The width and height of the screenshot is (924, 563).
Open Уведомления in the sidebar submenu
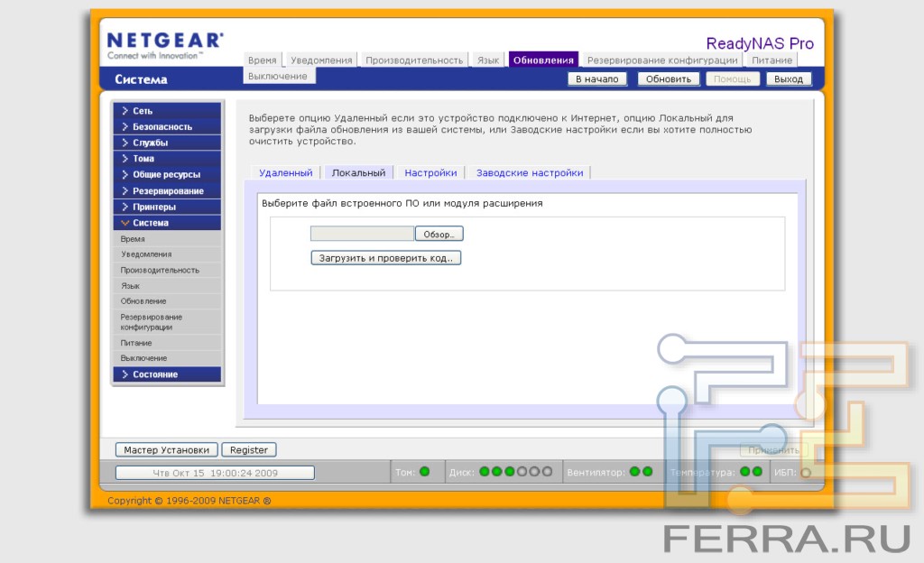(167, 254)
